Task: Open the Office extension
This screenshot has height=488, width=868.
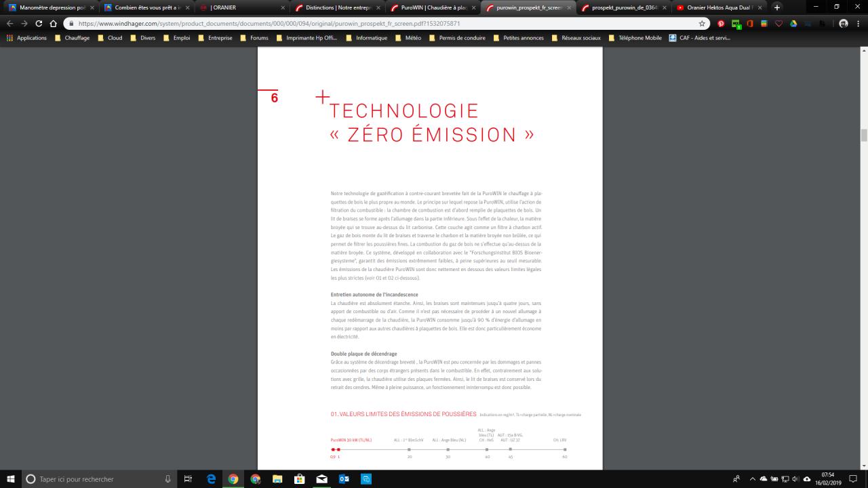Action: [x=750, y=23]
